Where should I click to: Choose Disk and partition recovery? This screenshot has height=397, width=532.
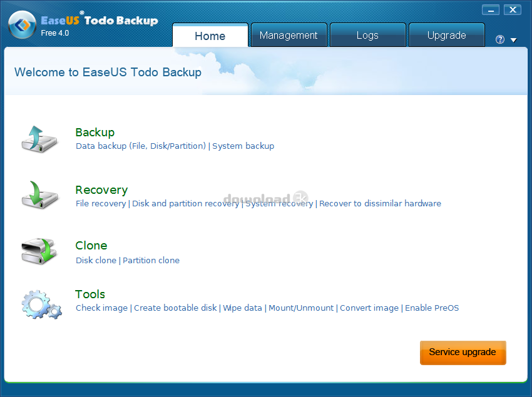186,203
